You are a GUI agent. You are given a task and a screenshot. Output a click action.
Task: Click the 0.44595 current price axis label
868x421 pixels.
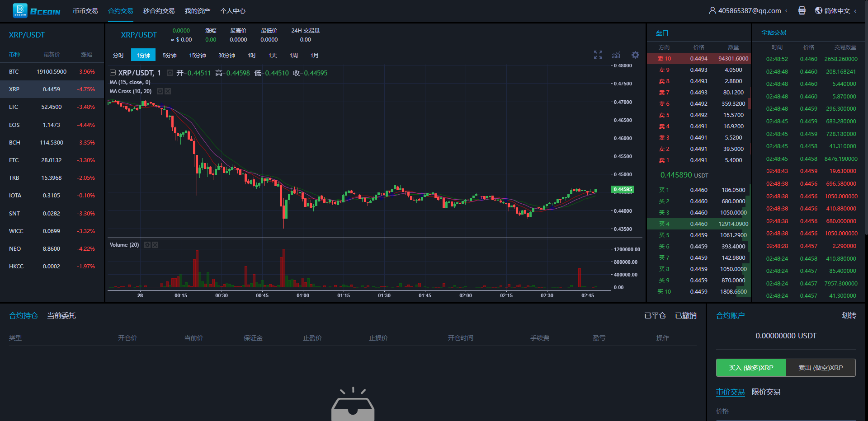[623, 189]
